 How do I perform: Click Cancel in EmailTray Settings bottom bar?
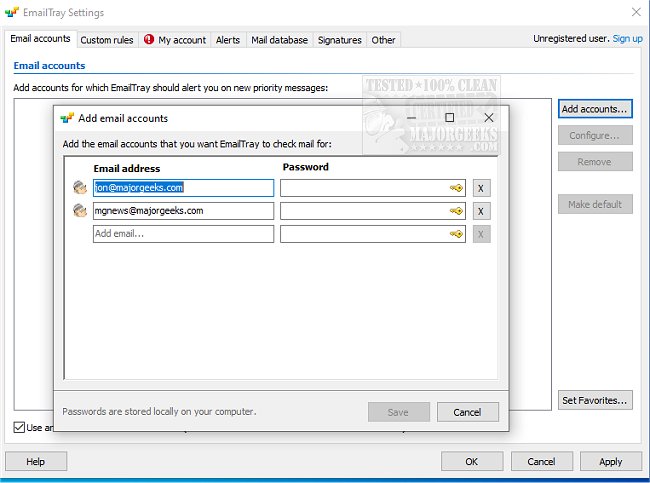point(541,461)
